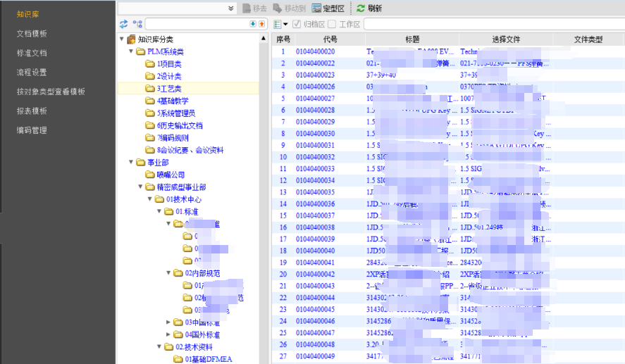Collapse the PLM系统类 tree node
This screenshot has width=625, height=364.
coord(131,52)
